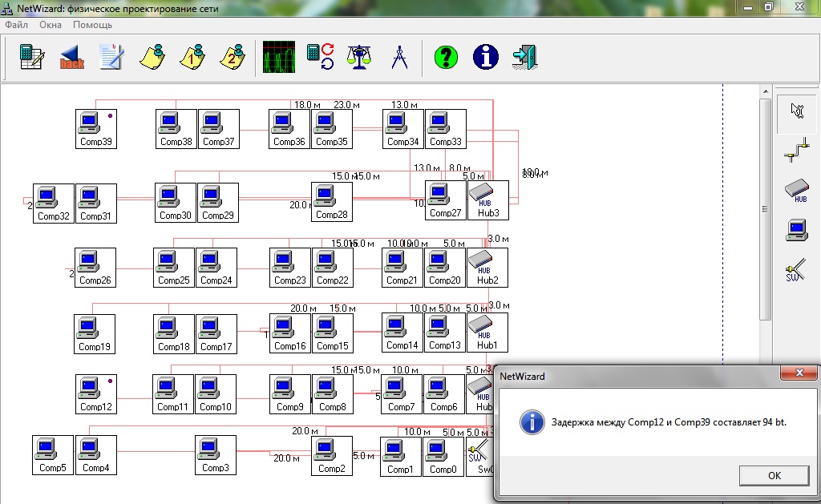Select the Comp23 computer node
Screen dimensions: 821x504
click(290, 268)
